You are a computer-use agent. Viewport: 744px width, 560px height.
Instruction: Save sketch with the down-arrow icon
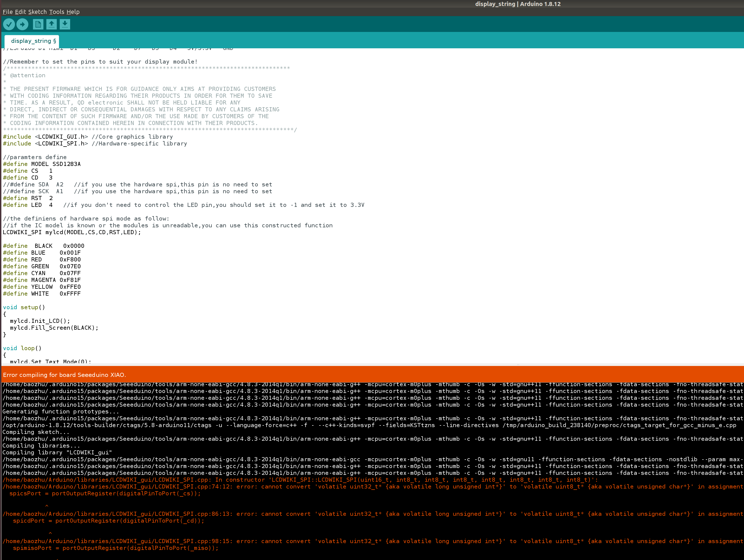(65, 24)
